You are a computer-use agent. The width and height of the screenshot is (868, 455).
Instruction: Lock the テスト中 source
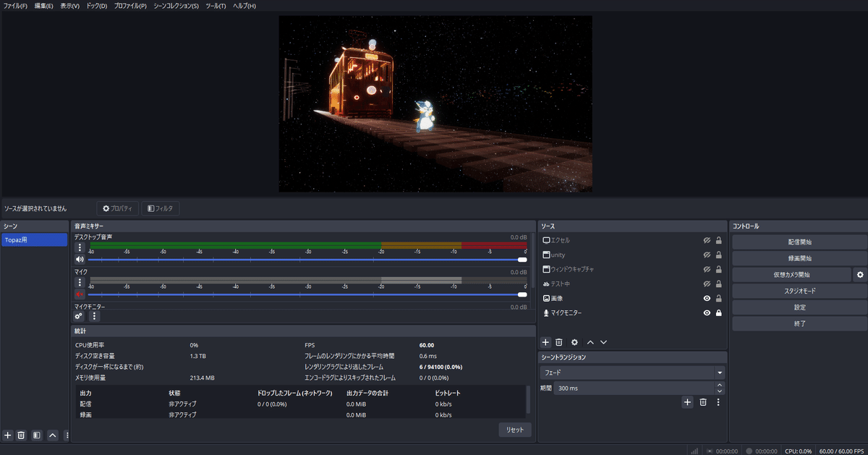tap(718, 284)
